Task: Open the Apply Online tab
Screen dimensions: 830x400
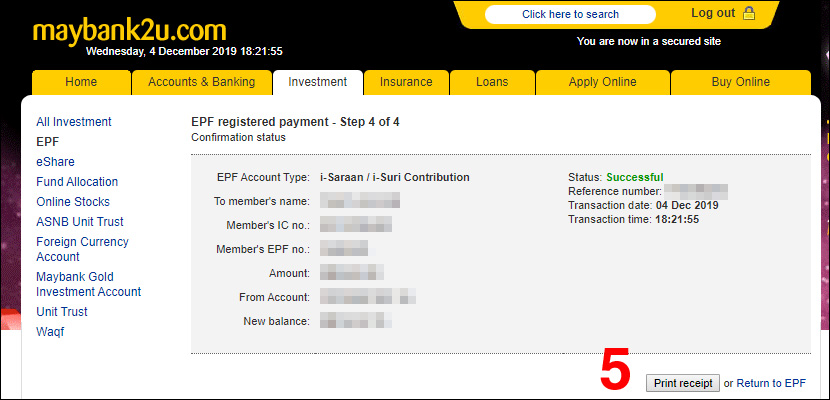Action: tap(603, 82)
